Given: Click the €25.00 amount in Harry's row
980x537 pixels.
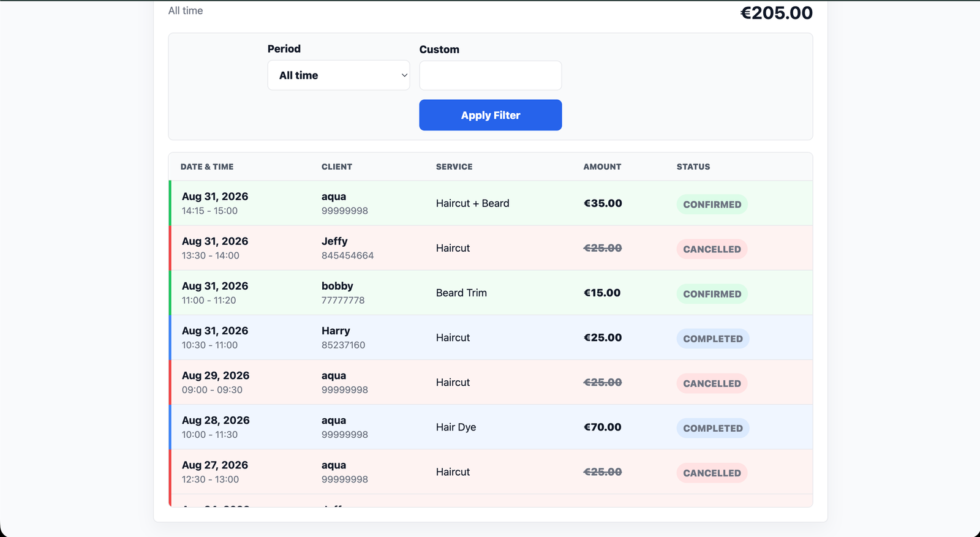Looking at the screenshot, I should pos(603,337).
